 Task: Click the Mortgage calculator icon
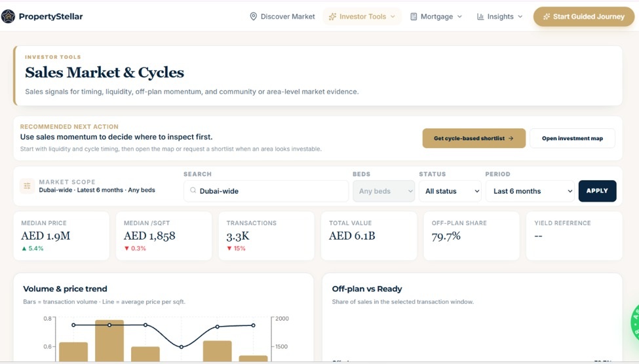[x=414, y=16]
